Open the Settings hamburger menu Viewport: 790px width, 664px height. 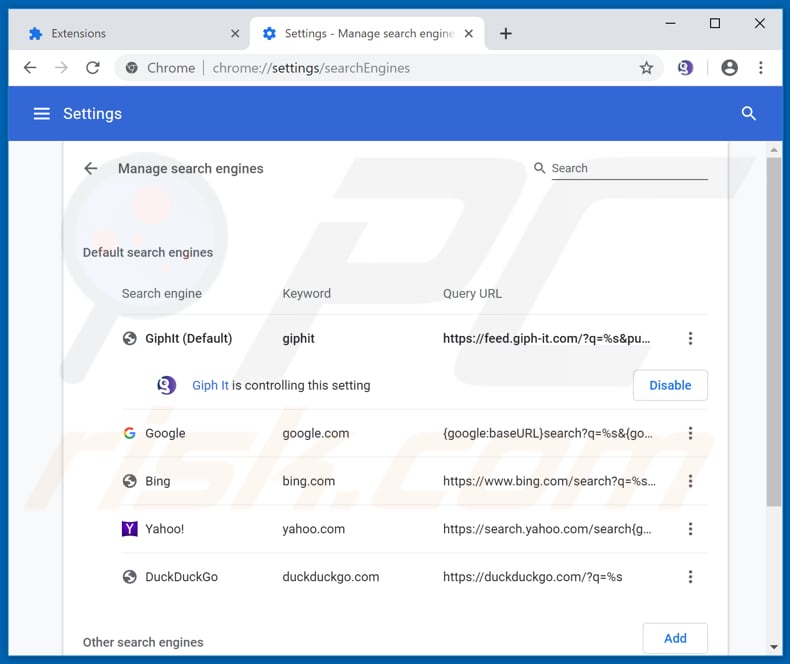[x=42, y=114]
